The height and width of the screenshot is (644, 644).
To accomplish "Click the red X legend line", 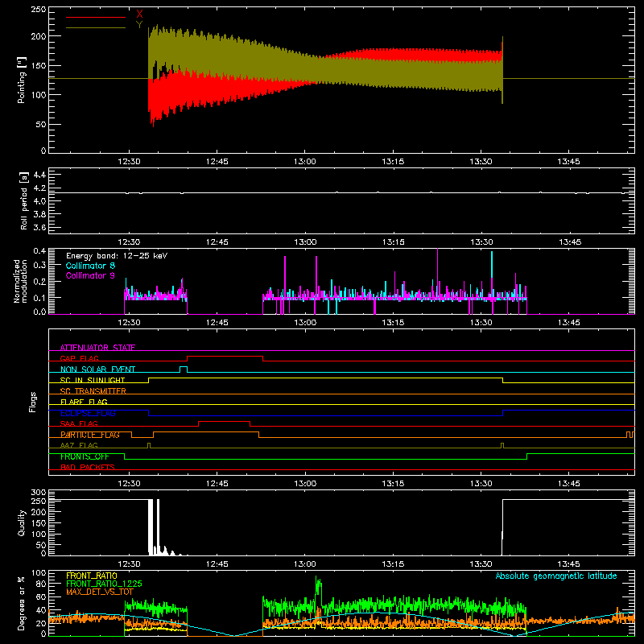I will click(x=96, y=17).
